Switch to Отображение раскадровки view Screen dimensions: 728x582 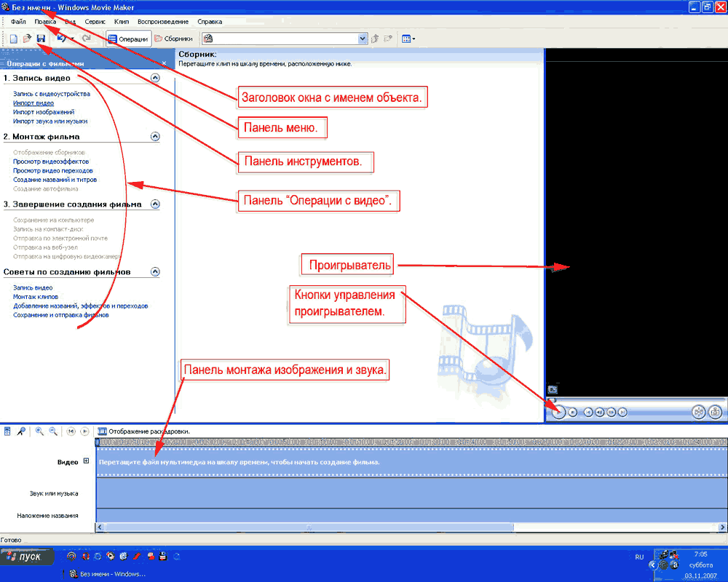pos(144,431)
